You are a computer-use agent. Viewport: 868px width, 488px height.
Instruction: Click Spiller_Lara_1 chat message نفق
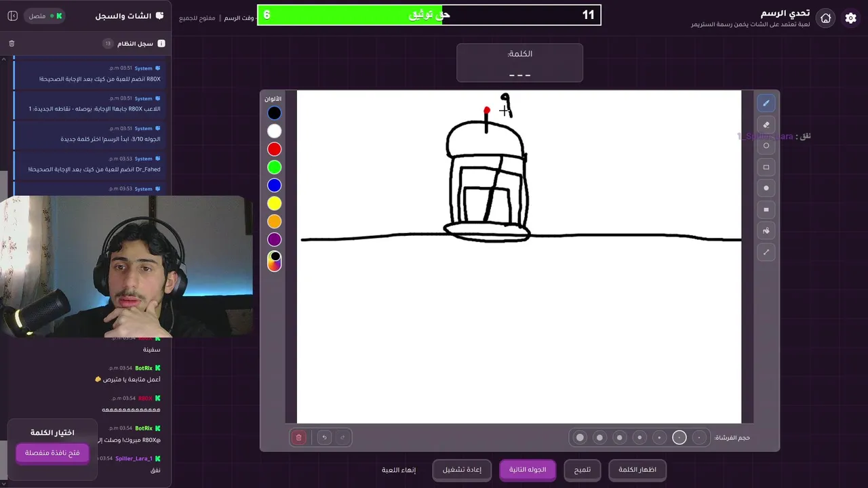155,470
